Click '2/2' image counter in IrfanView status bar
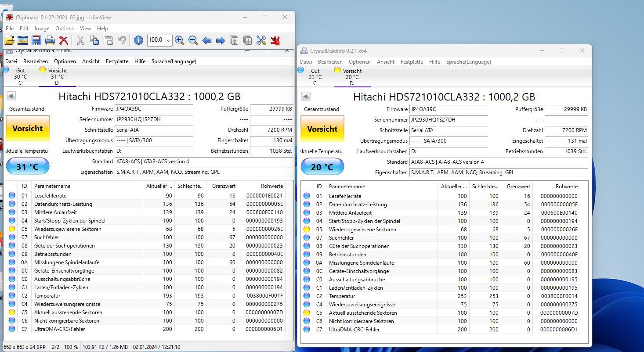The image size is (644, 352). pyautogui.click(x=56, y=347)
